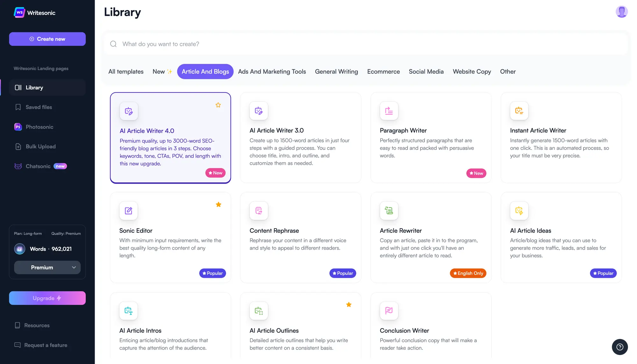Expand the Premium plan dropdown
The image size is (637, 364).
point(47,268)
